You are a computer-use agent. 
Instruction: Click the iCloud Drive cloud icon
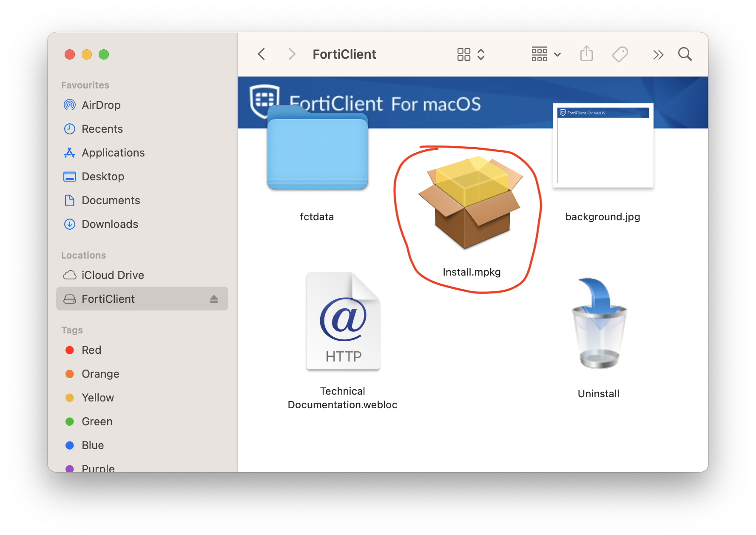point(70,275)
